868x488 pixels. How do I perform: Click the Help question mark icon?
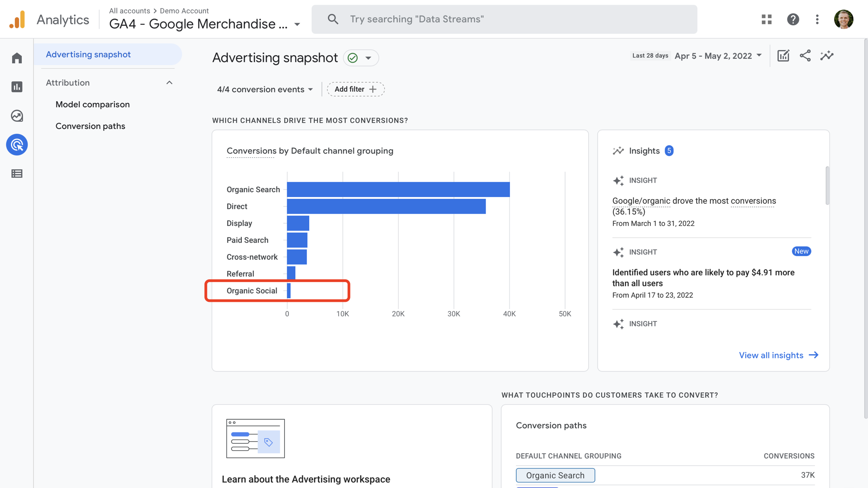(793, 19)
